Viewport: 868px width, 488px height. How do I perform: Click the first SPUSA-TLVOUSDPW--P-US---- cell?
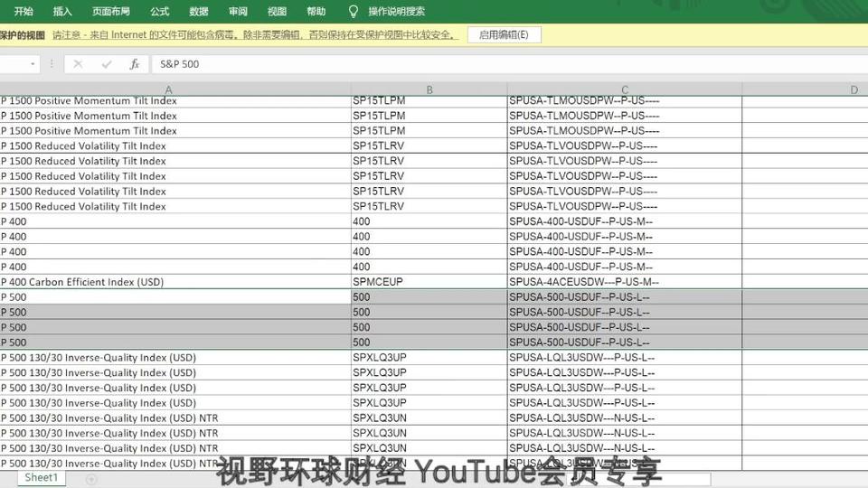pyautogui.click(x=625, y=146)
